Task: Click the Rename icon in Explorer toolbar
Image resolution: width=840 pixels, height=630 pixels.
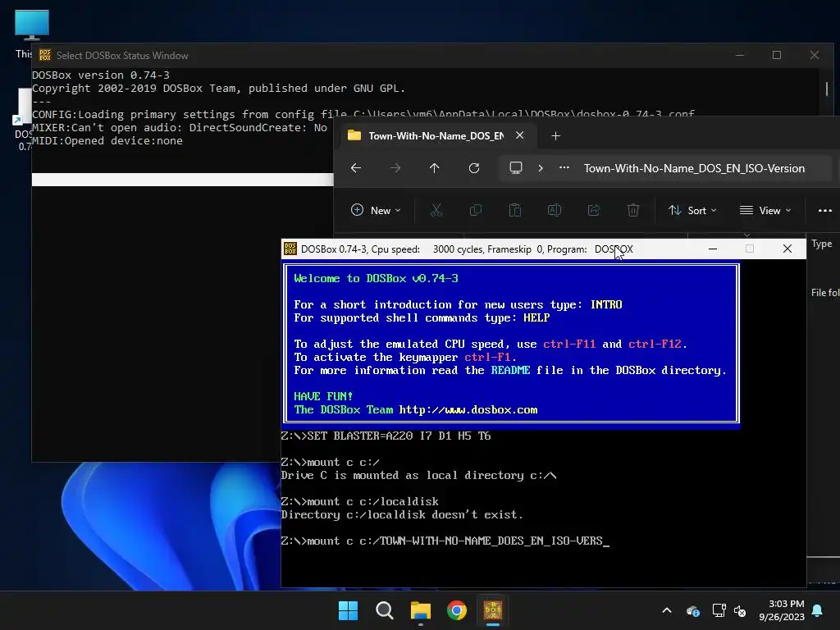Action: pos(555,211)
